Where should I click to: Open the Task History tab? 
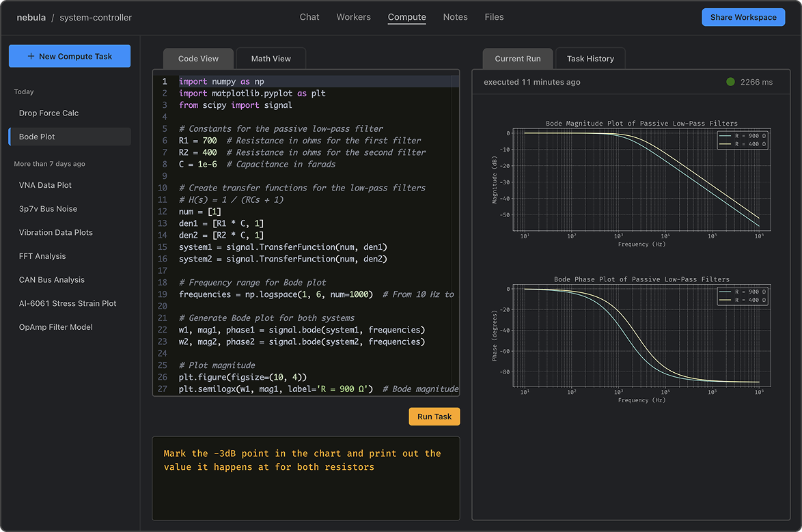(x=590, y=59)
